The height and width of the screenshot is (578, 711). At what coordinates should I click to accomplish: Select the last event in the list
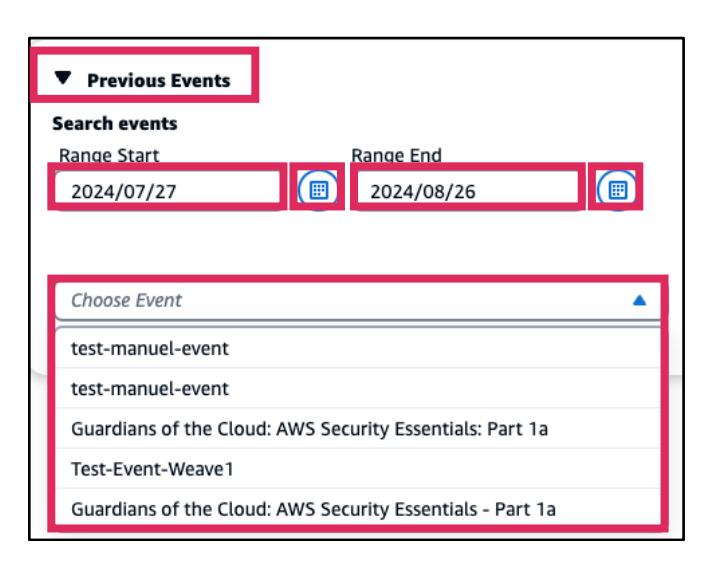tap(313, 511)
